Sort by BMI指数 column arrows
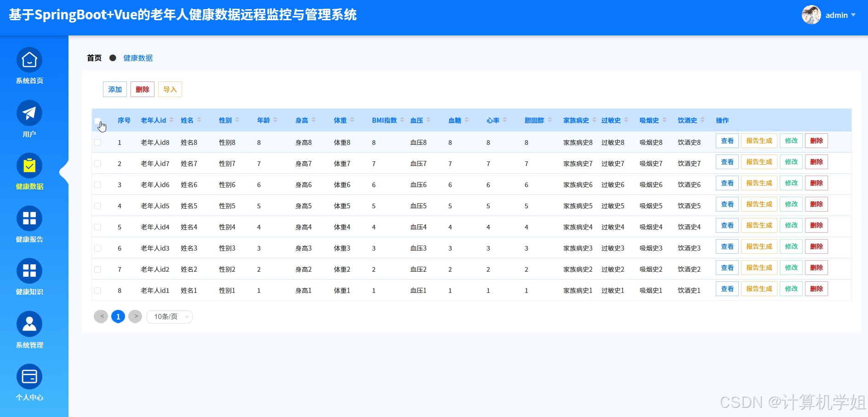868x417 pixels. (402, 120)
